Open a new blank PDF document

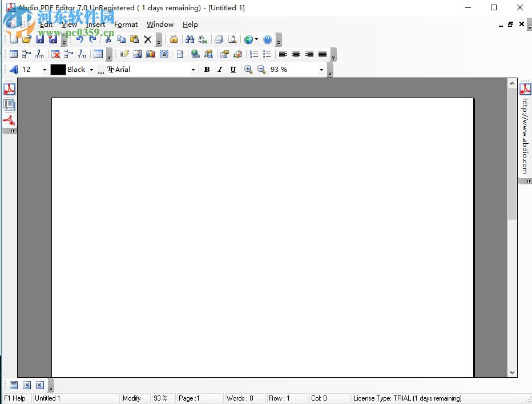(13, 39)
